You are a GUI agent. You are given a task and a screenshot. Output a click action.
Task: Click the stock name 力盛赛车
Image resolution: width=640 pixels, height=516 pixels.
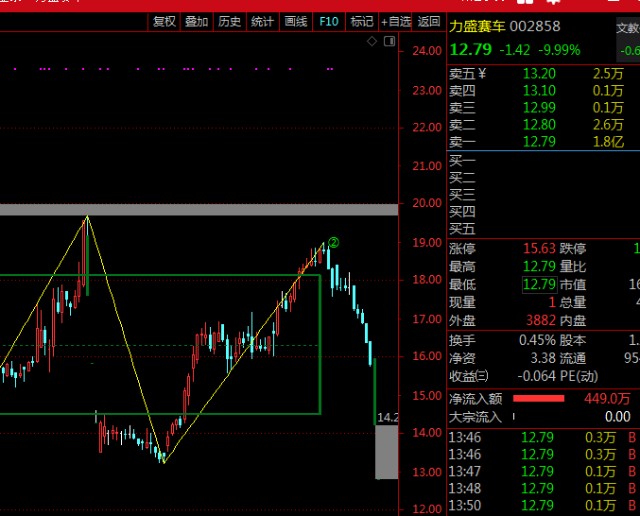[477, 27]
